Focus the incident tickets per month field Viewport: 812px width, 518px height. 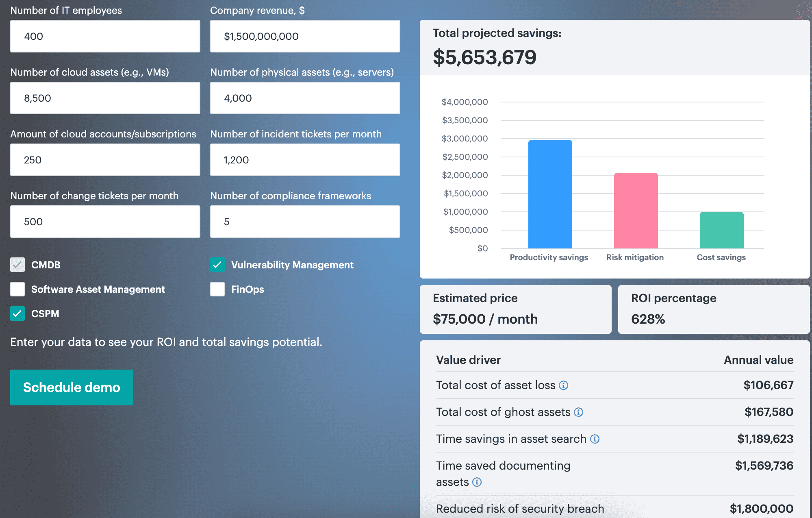point(305,160)
